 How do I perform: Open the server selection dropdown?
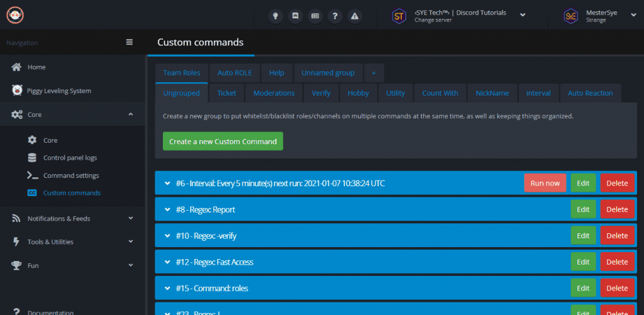tap(522, 16)
